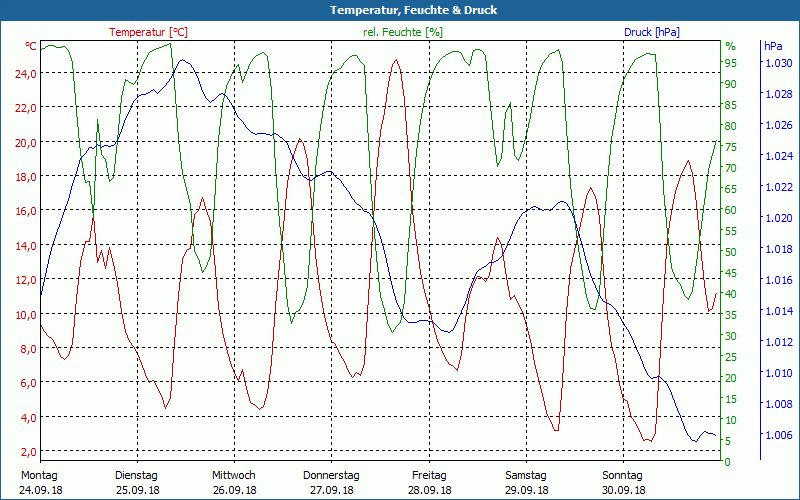Click the 1.006 tick on the pressure axis

coord(778,435)
